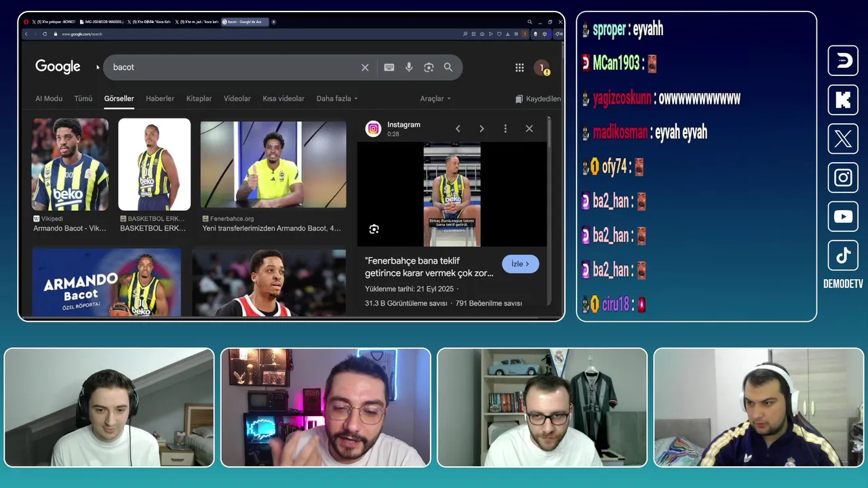Switch to Kitaplar tab
This screenshot has height=488, width=868.
pyautogui.click(x=199, y=98)
